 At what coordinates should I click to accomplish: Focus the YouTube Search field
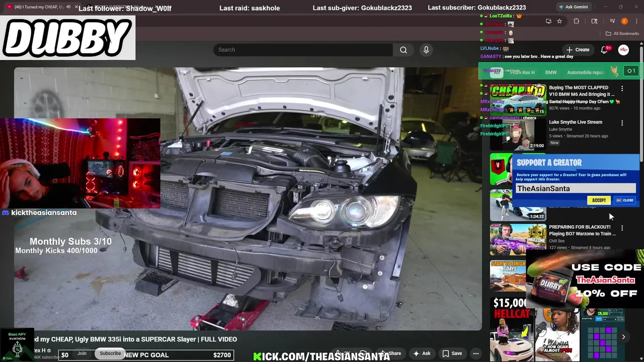pyautogui.click(x=303, y=50)
